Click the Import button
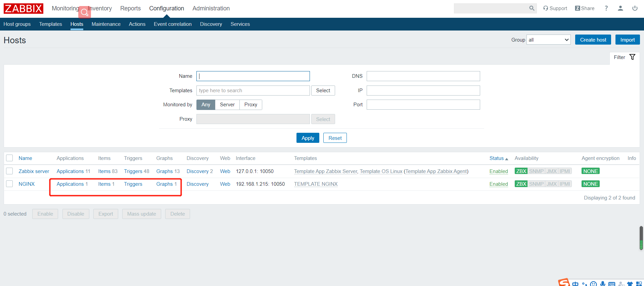Viewport: 644px width, 286px height. pyautogui.click(x=628, y=40)
